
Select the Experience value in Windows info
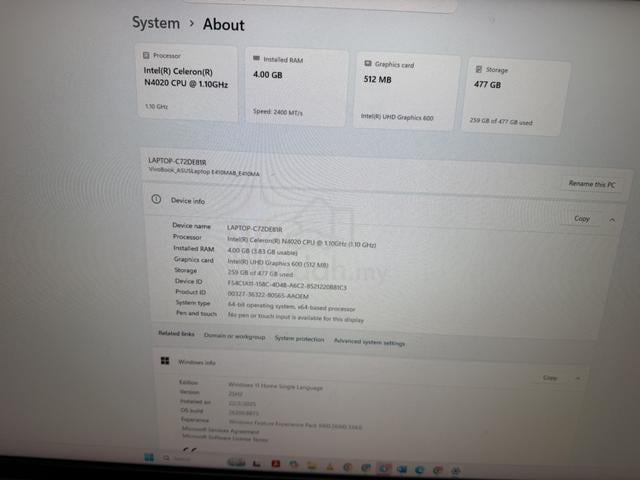(x=295, y=424)
